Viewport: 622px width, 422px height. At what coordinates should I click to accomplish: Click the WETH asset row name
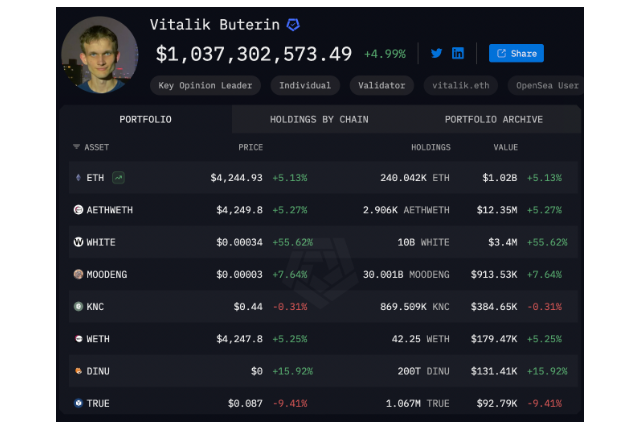click(98, 339)
